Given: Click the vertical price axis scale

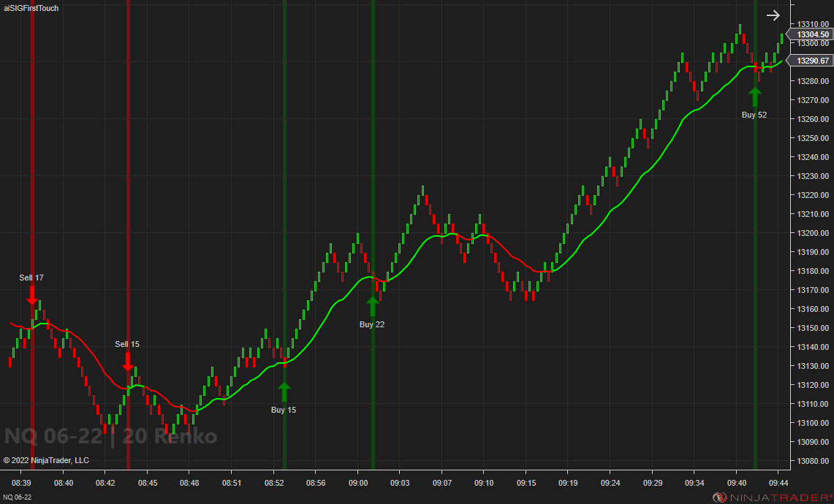Looking at the screenshot, I should pos(811,256).
